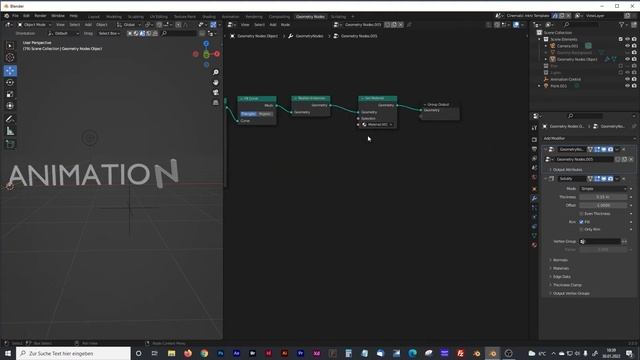
Task: Expand the Materials panel in Solidify
Action: click(x=561, y=268)
